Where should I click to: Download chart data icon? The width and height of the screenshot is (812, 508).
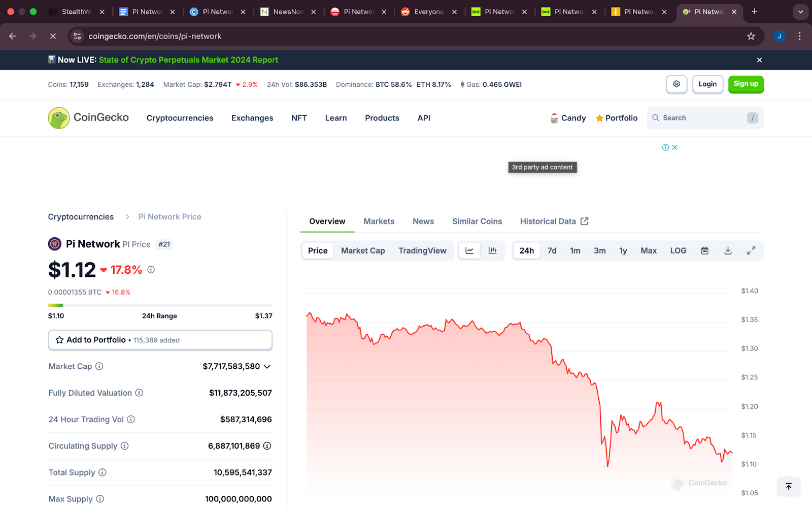(728, 250)
